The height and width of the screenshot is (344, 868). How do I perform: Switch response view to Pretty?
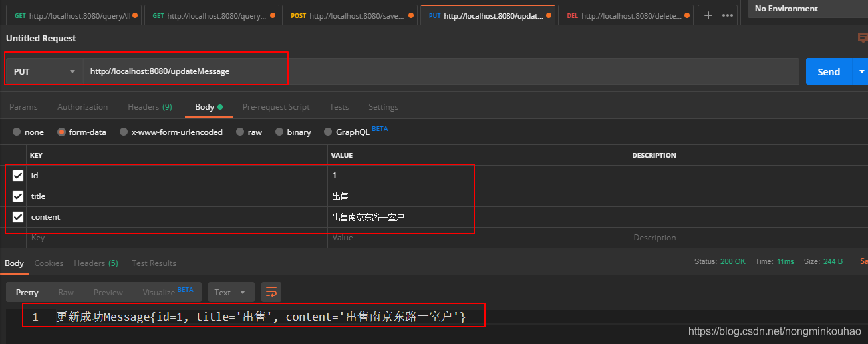(x=27, y=292)
